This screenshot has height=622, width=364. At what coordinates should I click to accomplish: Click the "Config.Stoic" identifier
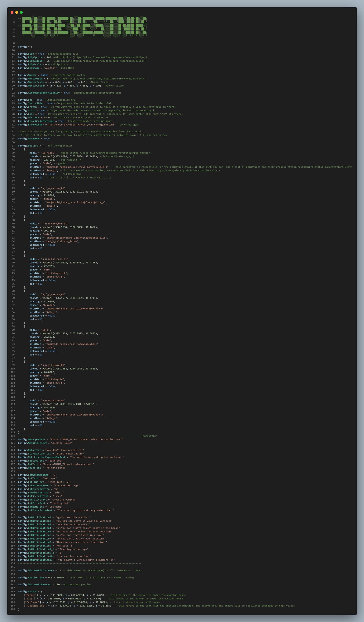(x=27, y=110)
